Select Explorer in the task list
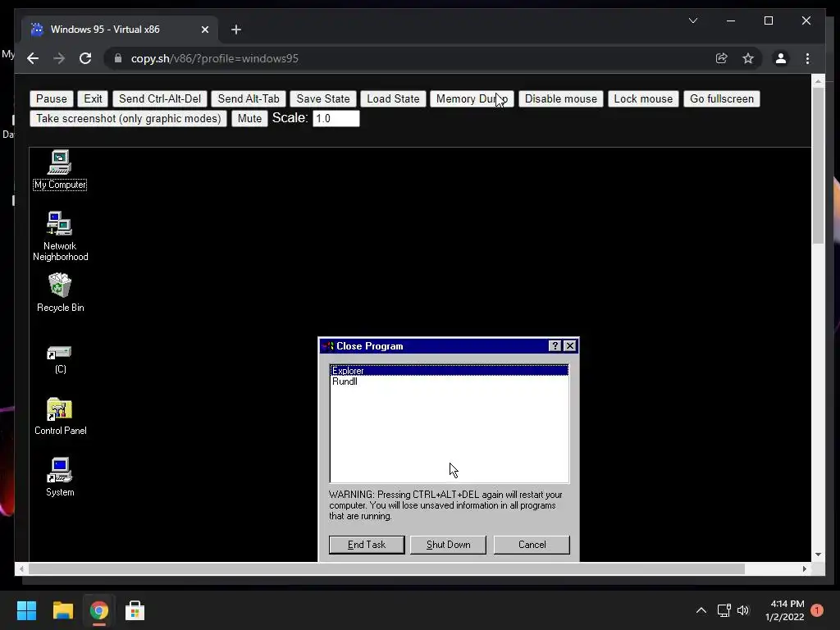The image size is (840, 630). 449,370
